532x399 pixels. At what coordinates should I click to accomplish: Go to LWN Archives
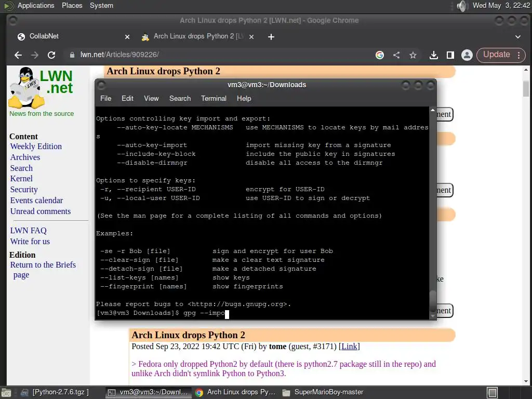(25, 157)
